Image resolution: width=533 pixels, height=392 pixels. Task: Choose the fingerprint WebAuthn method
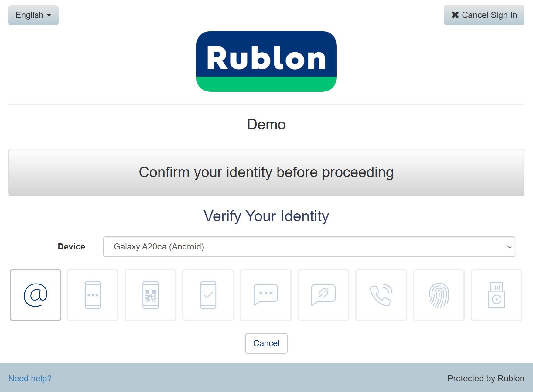click(x=439, y=295)
